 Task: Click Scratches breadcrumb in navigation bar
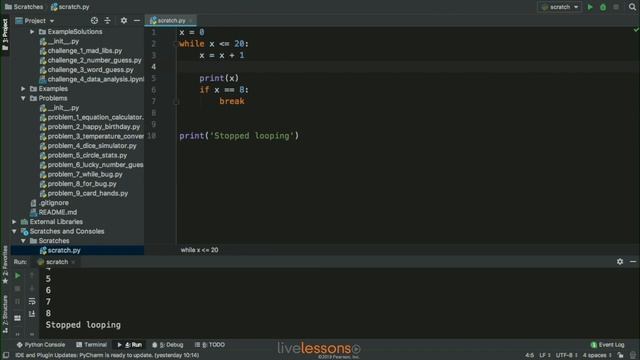24,7
